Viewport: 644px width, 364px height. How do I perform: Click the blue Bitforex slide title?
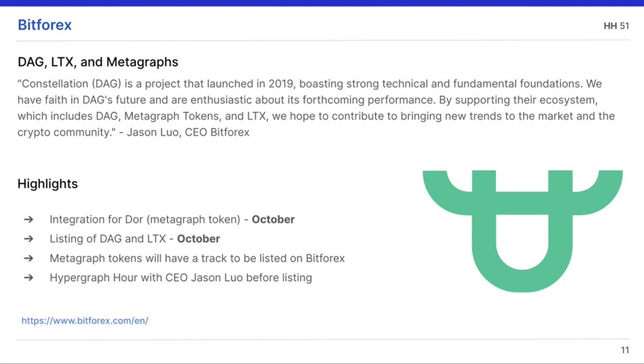click(44, 26)
